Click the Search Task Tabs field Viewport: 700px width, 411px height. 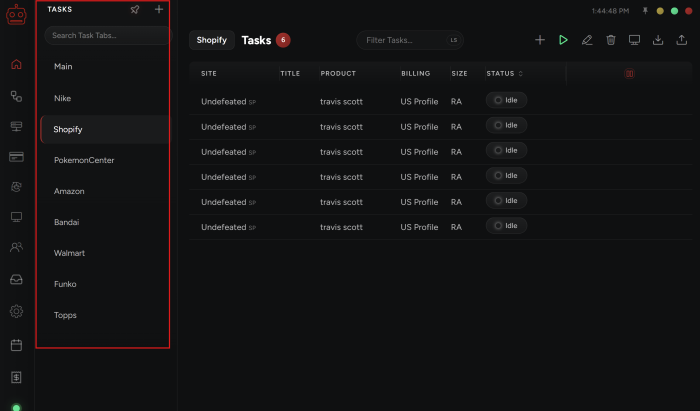point(107,35)
